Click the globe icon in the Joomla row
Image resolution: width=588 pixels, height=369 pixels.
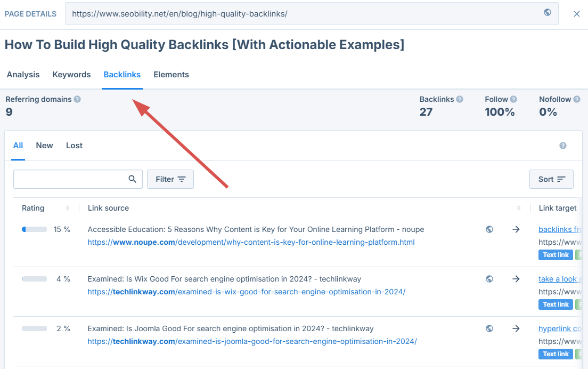pyautogui.click(x=489, y=328)
